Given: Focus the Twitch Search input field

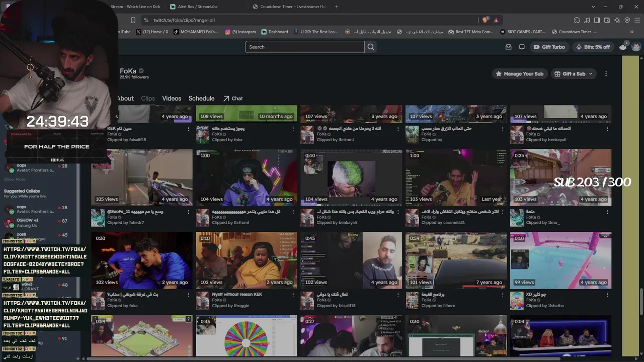Looking at the screenshot, I should click(304, 47).
